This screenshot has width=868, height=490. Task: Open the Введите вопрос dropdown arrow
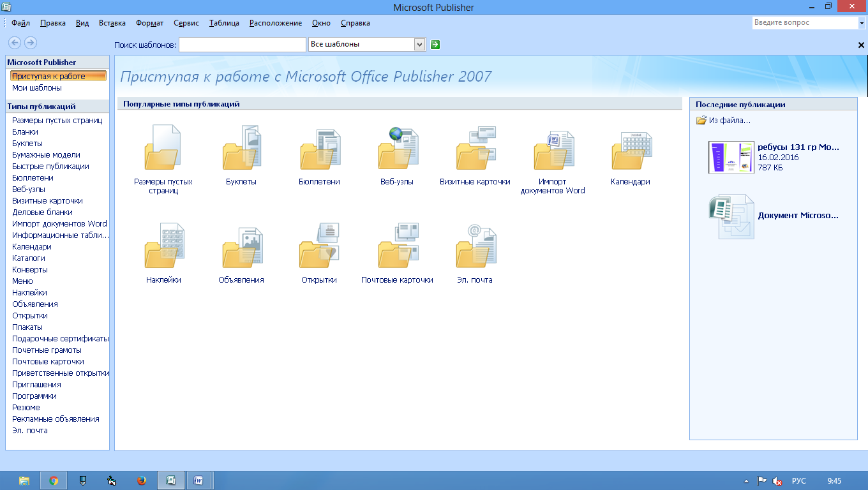click(x=862, y=22)
